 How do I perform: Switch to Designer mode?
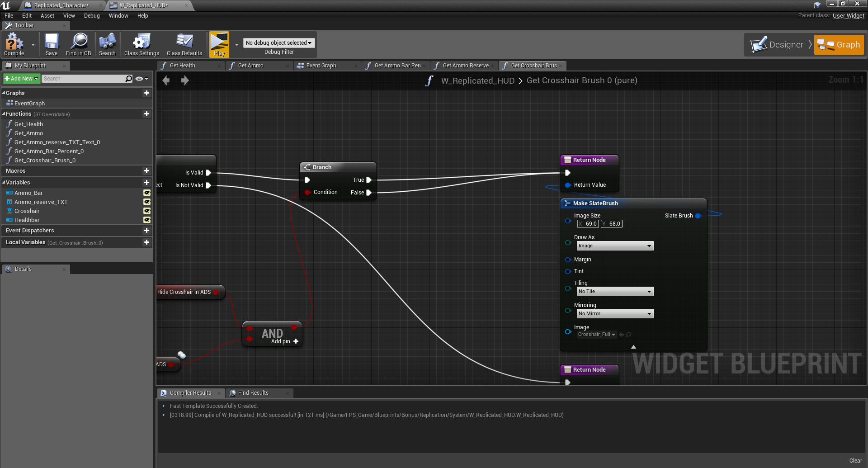coord(781,44)
